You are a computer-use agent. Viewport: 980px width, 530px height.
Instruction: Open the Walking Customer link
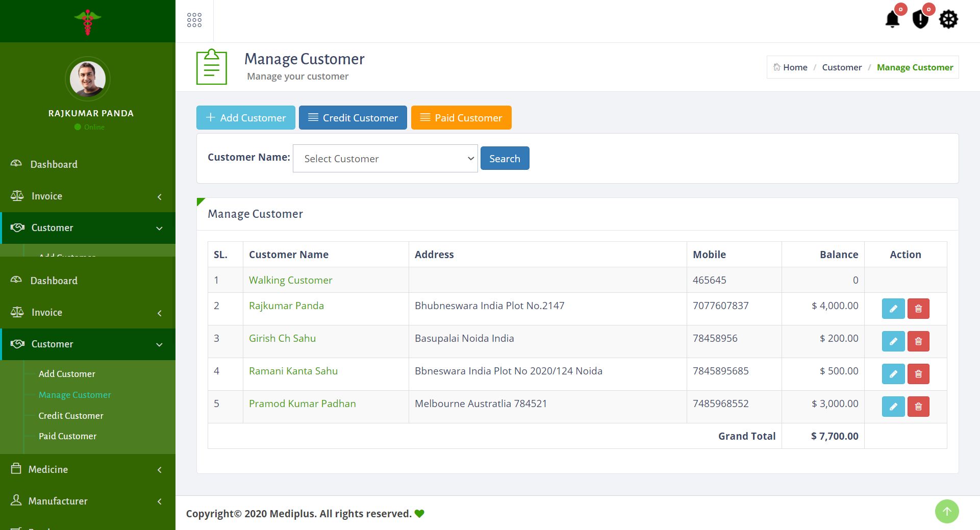pyautogui.click(x=290, y=280)
